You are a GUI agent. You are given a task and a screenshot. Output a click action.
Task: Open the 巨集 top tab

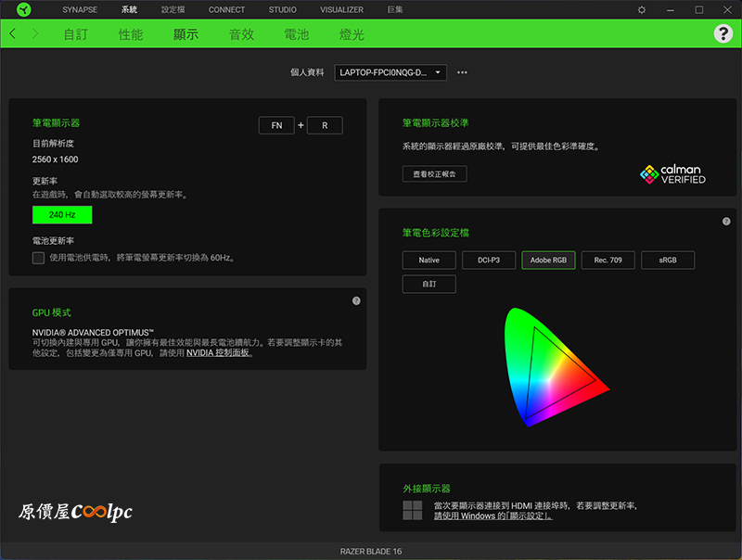pyautogui.click(x=395, y=9)
